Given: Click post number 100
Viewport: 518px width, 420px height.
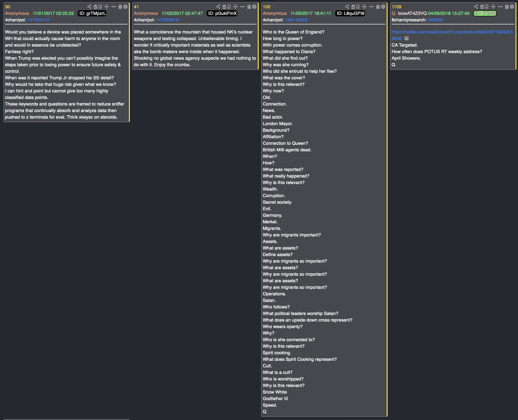Looking at the screenshot, I should tap(267, 7).
